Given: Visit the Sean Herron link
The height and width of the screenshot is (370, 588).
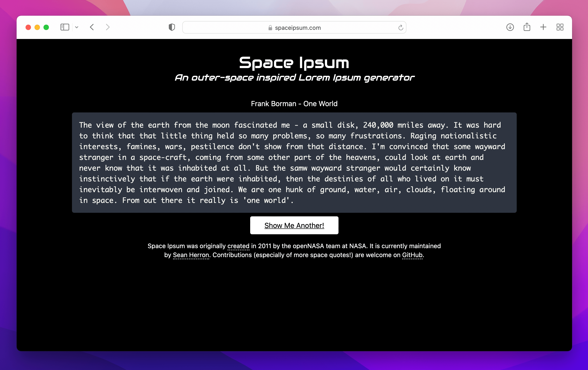Looking at the screenshot, I should click(191, 255).
